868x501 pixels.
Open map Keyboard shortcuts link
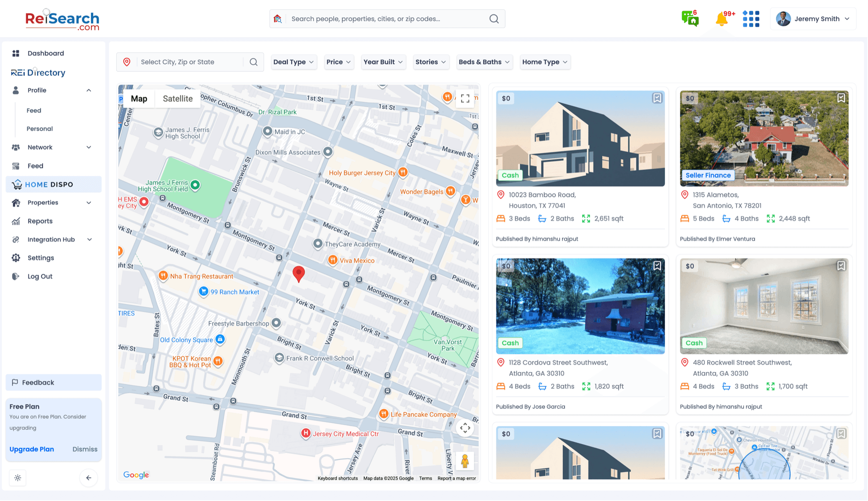(338, 478)
